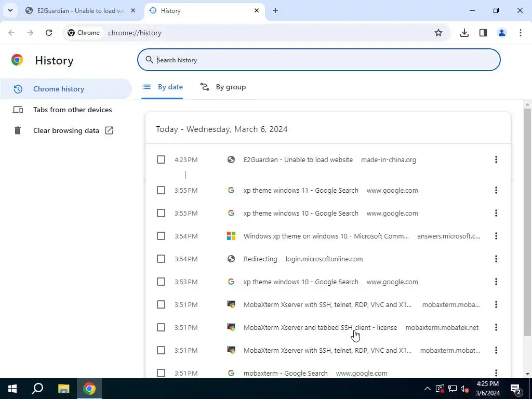Click the security alert tray icon
532x399 pixels.
coord(440,389)
